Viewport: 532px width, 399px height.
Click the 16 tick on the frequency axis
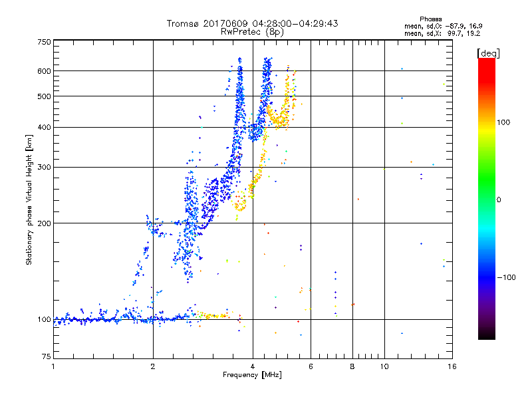point(452,367)
